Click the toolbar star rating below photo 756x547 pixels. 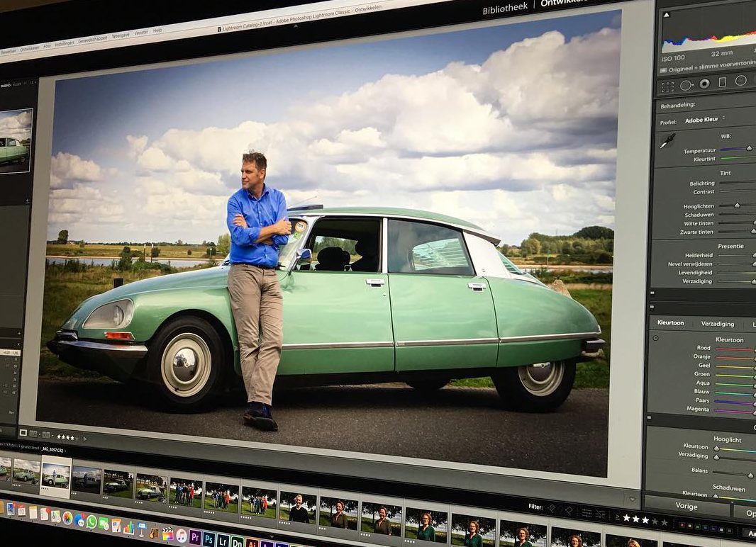tap(68, 437)
